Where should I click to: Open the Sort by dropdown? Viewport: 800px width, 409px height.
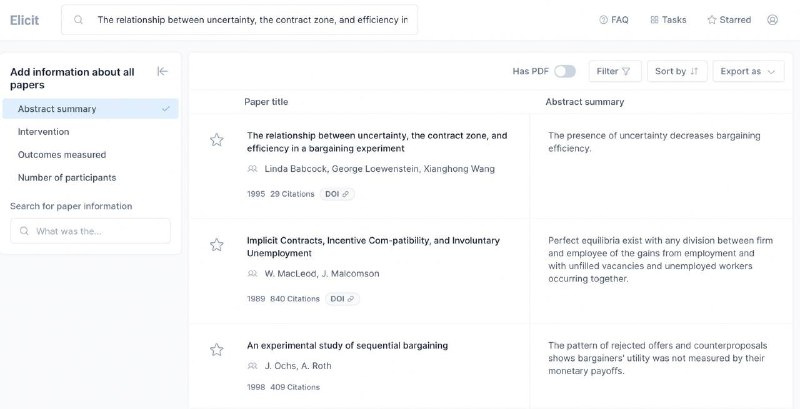[x=680, y=71]
